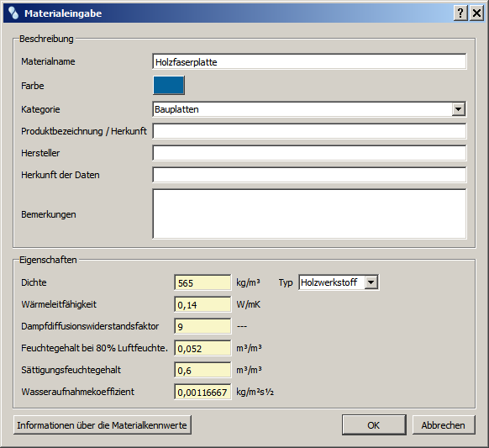Click the Sättigungsfeuchtegehalt label
Image resolution: width=489 pixels, height=448 pixels.
pos(71,370)
